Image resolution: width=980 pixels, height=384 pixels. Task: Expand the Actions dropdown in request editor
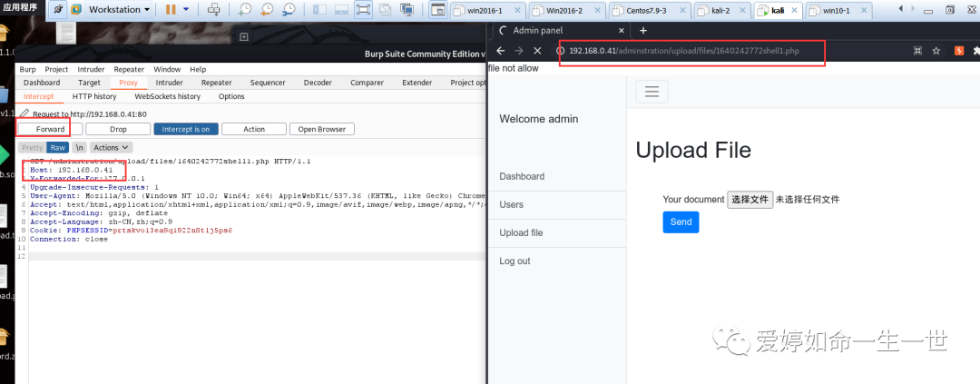(111, 148)
